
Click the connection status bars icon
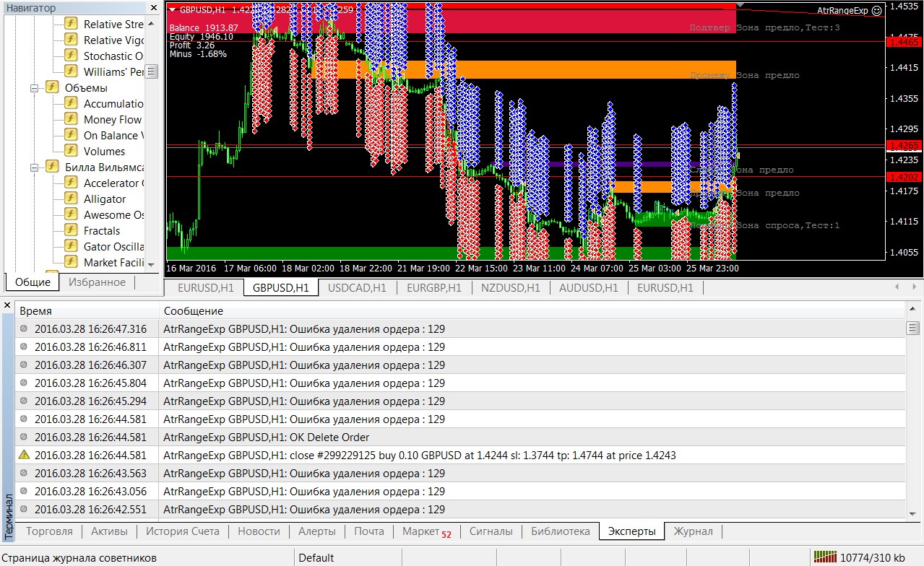point(824,557)
